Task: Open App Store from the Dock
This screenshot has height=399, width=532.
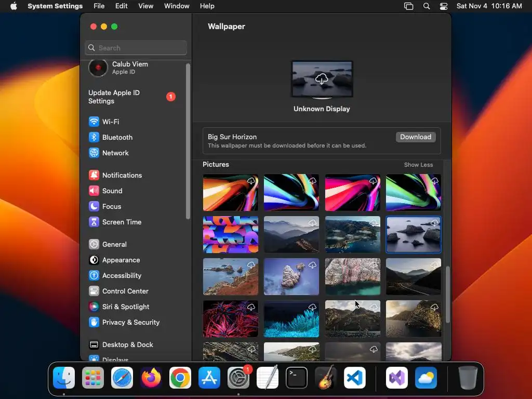Action: tap(209, 378)
